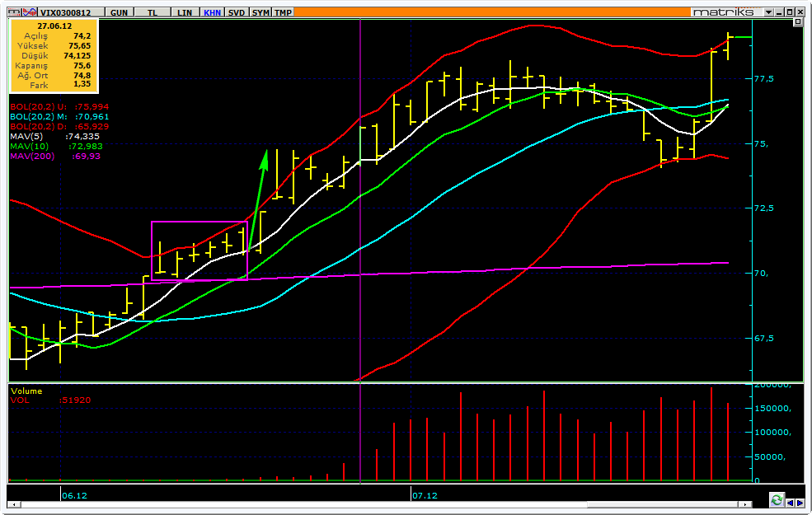Toggle the TL currency button
Image resolution: width=812 pixels, height=515 pixels.
153,12
